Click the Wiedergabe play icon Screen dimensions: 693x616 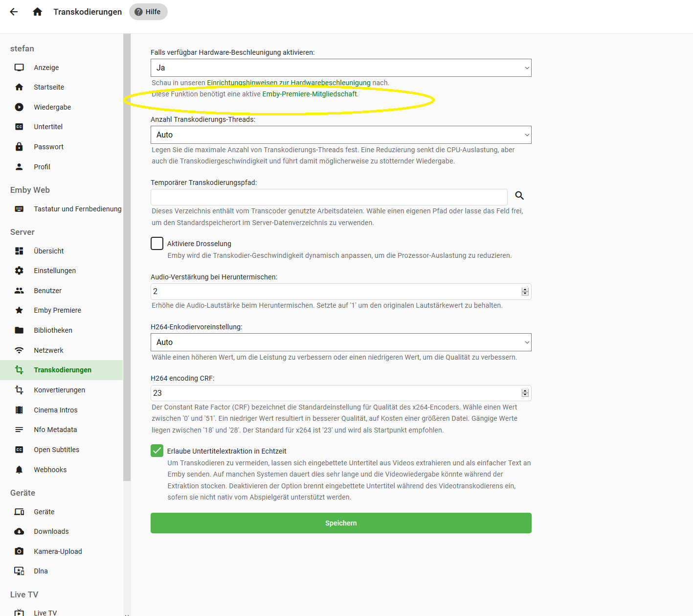coord(19,107)
